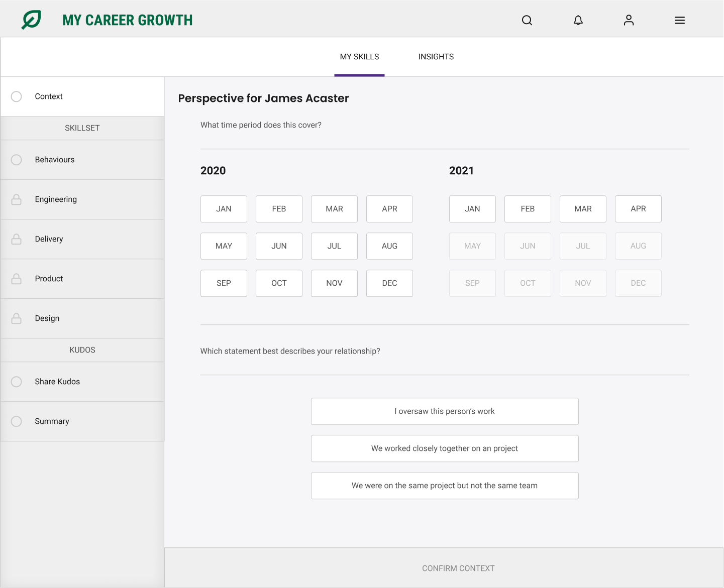Choose APR under 2020
Viewport: 724px width, 588px height.
[x=389, y=209]
